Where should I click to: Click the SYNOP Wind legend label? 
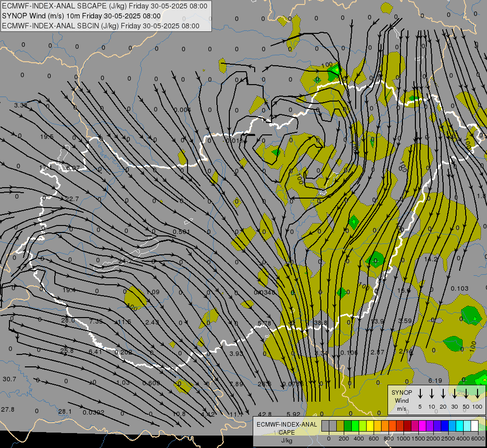click(x=402, y=396)
